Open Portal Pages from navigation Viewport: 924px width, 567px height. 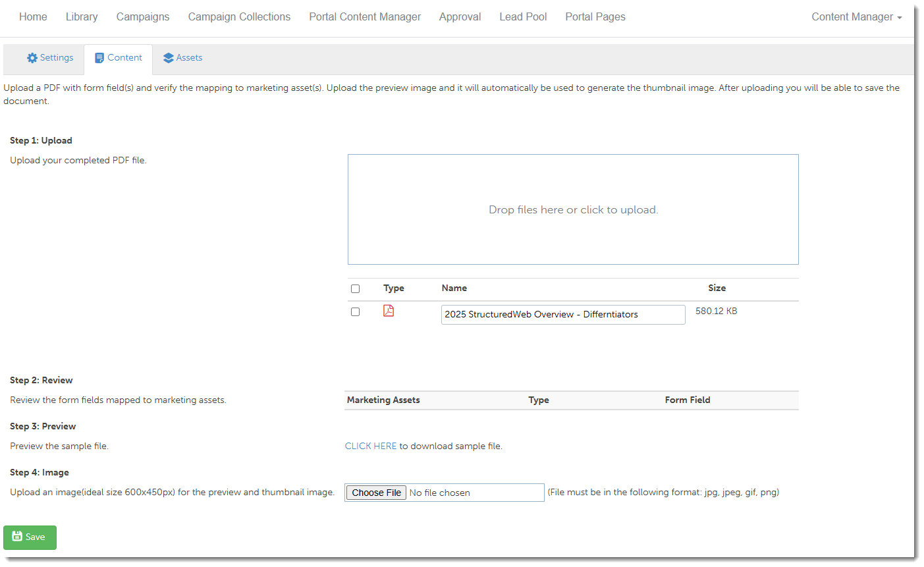pos(595,17)
